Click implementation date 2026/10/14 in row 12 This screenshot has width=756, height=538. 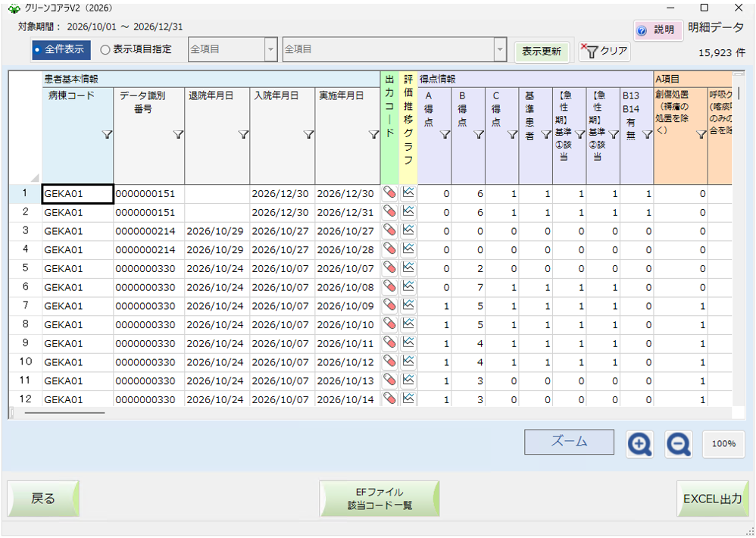click(x=347, y=399)
